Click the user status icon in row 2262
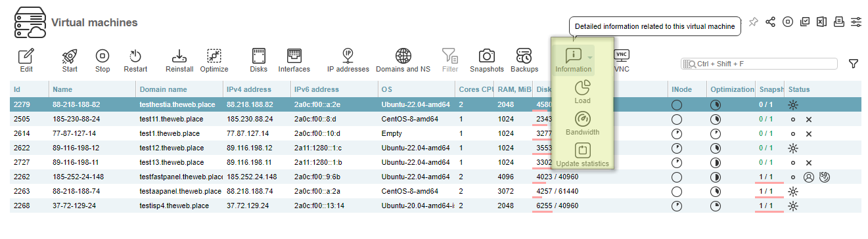 809,177
